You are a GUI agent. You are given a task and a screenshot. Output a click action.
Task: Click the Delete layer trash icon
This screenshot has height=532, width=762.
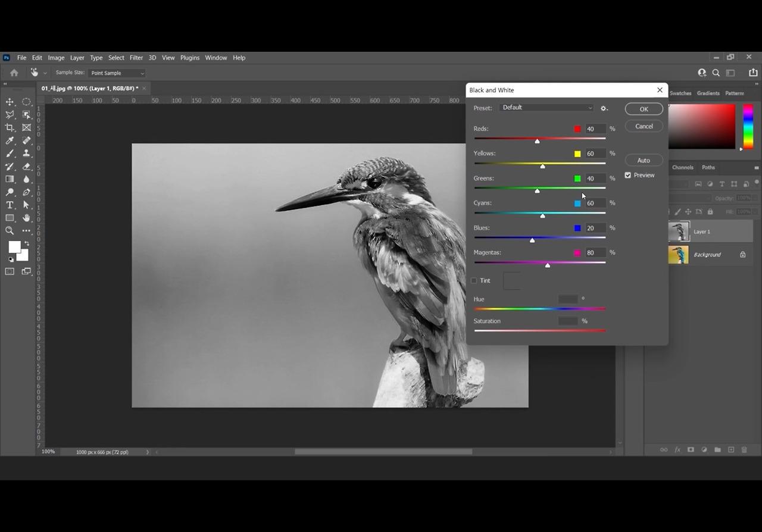coord(744,450)
